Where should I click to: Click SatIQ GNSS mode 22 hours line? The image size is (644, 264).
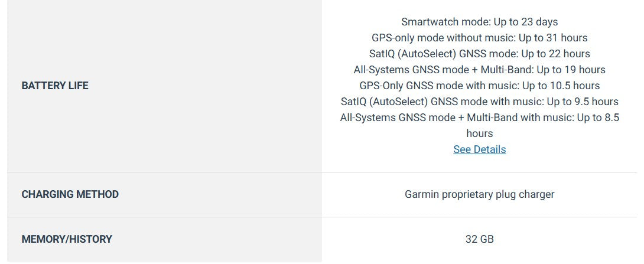[x=479, y=54]
